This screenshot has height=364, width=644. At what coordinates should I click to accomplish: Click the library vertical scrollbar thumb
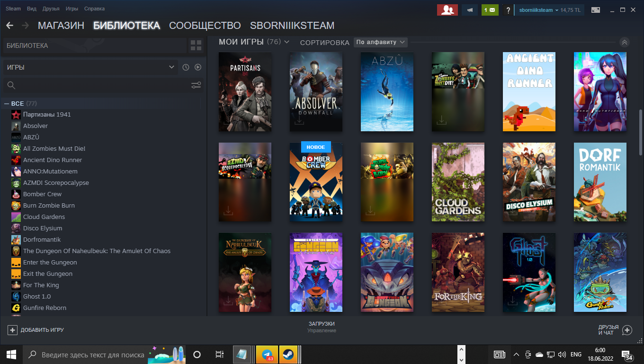(x=641, y=132)
